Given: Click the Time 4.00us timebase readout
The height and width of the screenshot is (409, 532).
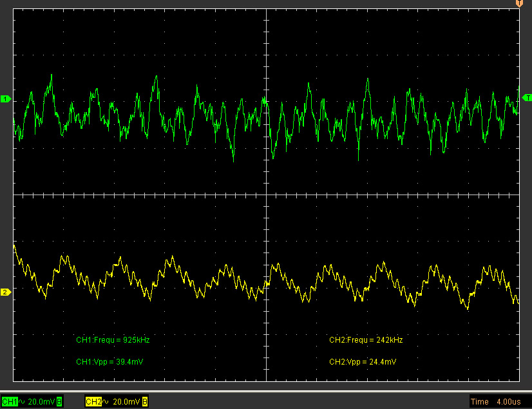Looking at the screenshot, I should pyautogui.click(x=495, y=402).
